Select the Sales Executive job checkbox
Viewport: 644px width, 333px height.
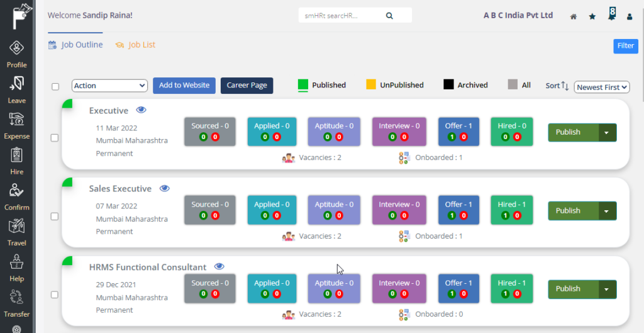[54, 217]
